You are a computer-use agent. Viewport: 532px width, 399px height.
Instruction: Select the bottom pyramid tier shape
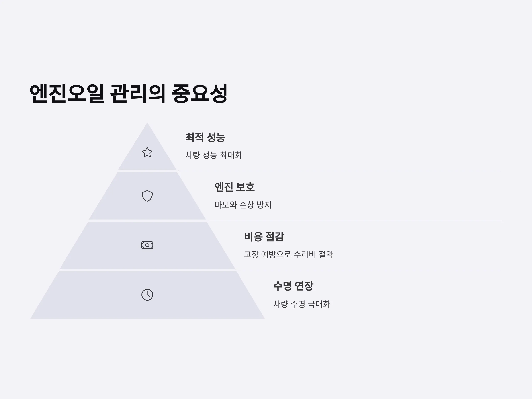(x=147, y=295)
